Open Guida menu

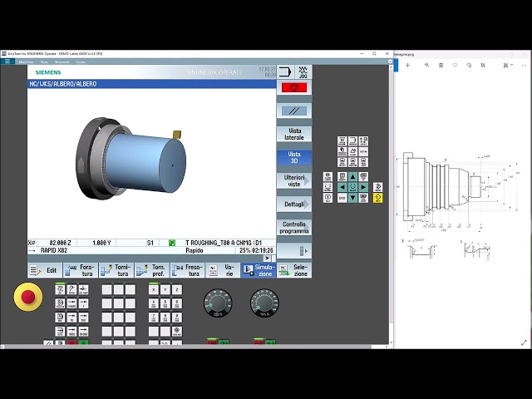(81, 62)
